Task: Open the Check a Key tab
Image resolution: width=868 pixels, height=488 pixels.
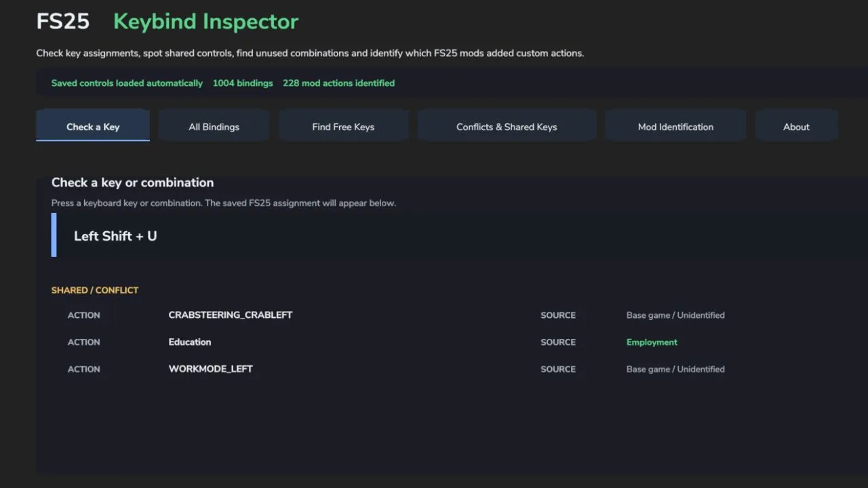Action: 93,126
